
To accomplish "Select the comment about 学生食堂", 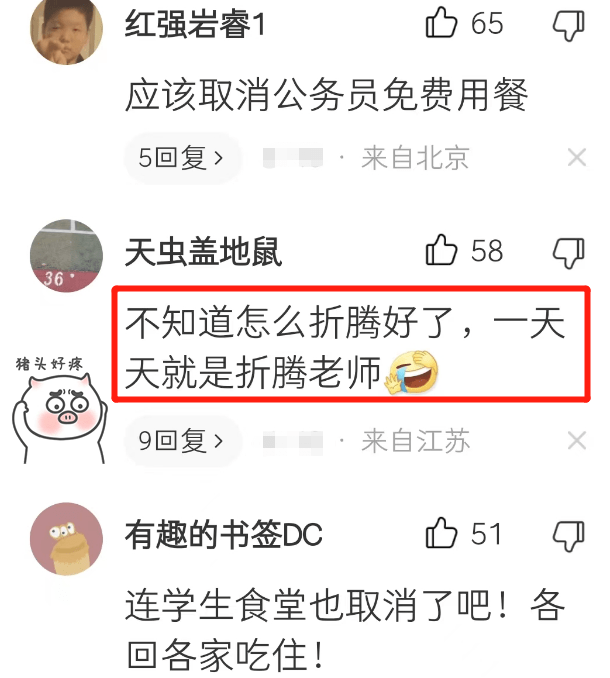I will [x=345, y=629].
